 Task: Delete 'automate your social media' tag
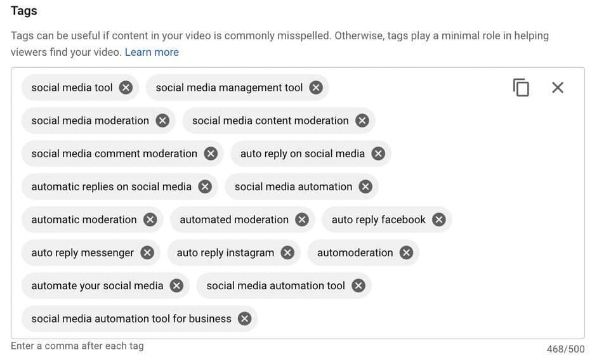tap(176, 285)
